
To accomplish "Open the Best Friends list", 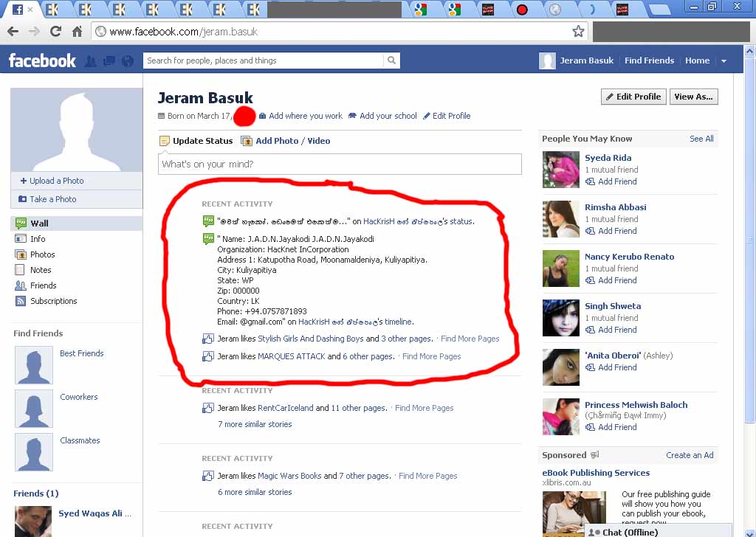I will click(x=81, y=353).
